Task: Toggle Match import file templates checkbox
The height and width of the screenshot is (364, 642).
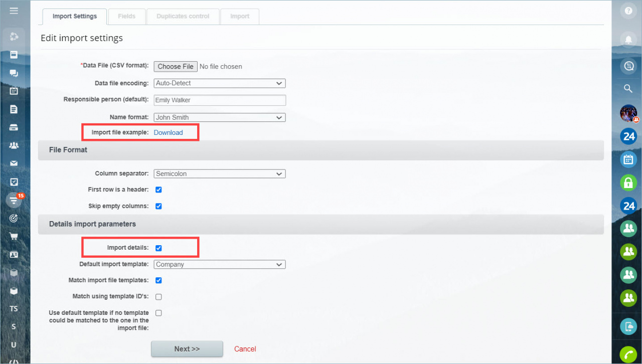Action: coord(158,280)
